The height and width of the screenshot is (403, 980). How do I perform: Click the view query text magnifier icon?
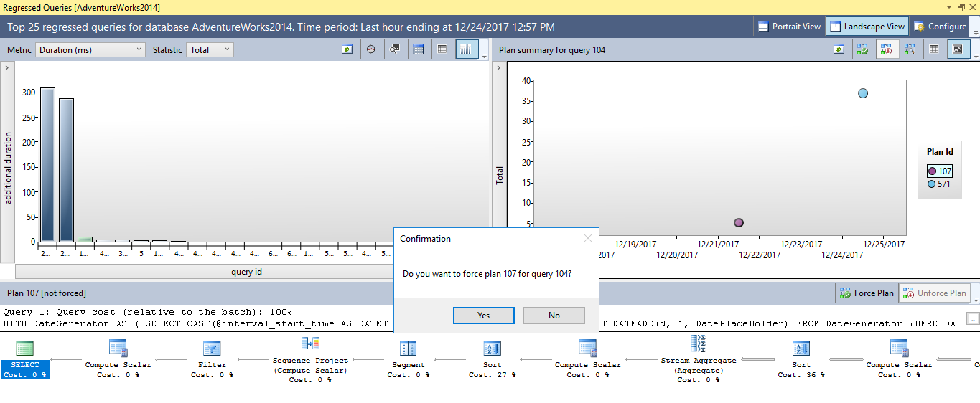point(395,49)
